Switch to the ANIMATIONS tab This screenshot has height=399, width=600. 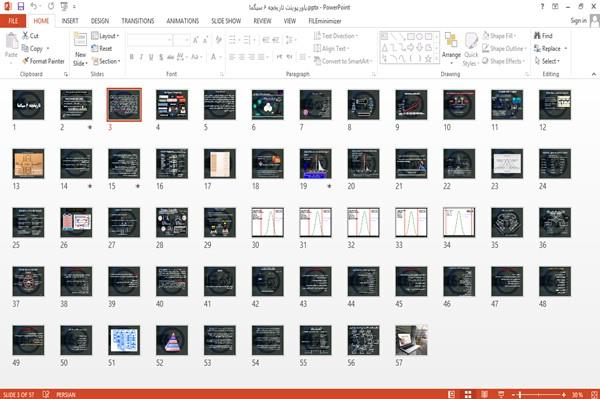point(183,21)
